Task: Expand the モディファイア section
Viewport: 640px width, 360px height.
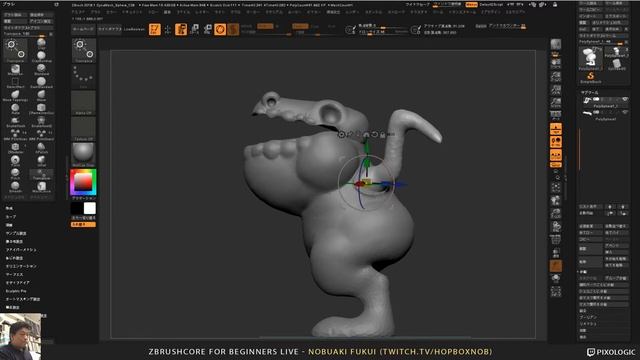Action: pos(18,282)
